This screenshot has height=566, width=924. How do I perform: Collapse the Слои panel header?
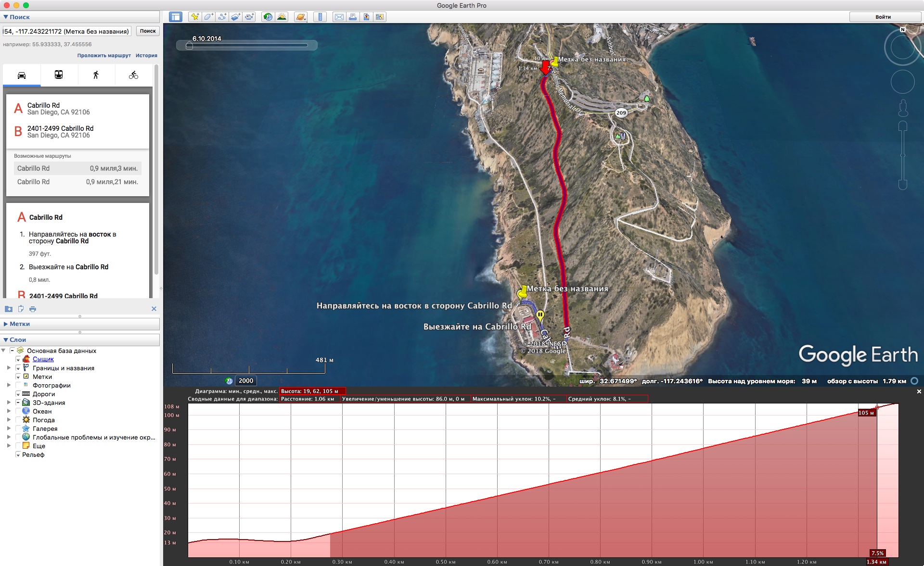point(80,340)
